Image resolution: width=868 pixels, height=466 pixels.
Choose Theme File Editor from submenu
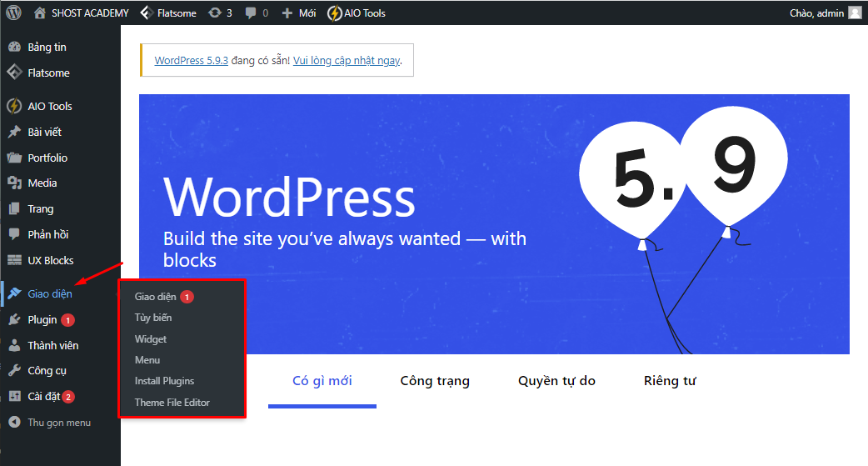coord(172,403)
